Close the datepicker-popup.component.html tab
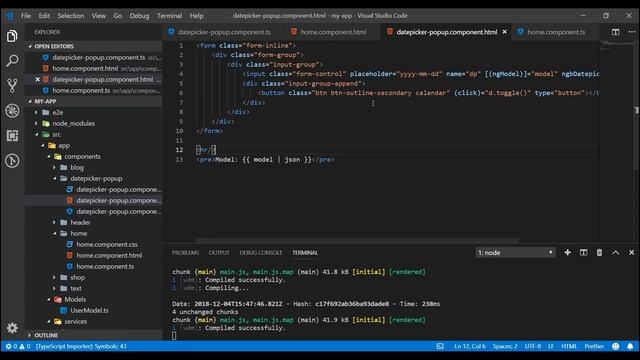 click(x=504, y=32)
